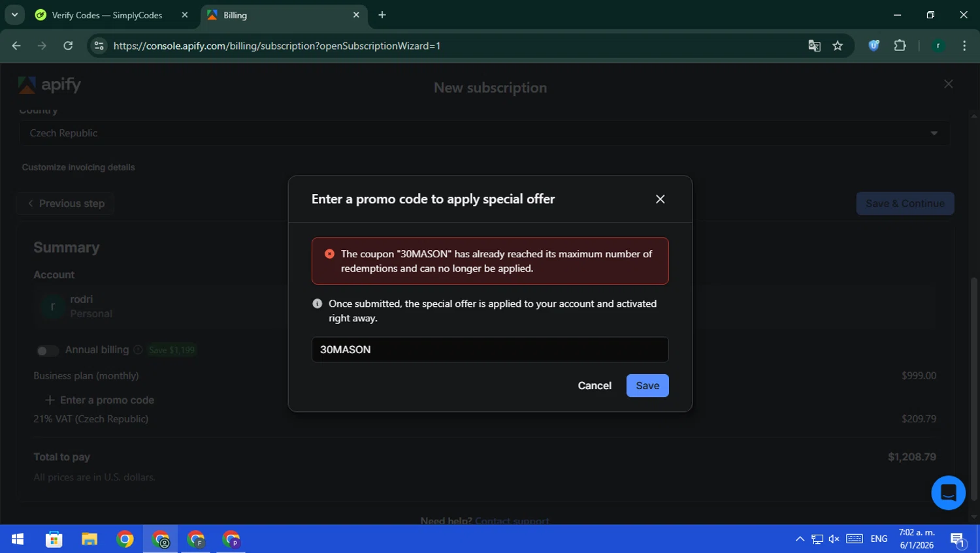Open File Explorer from taskbar
Image resolution: width=980 pixels, height=553 pixels.
click(x=90, y=539)
